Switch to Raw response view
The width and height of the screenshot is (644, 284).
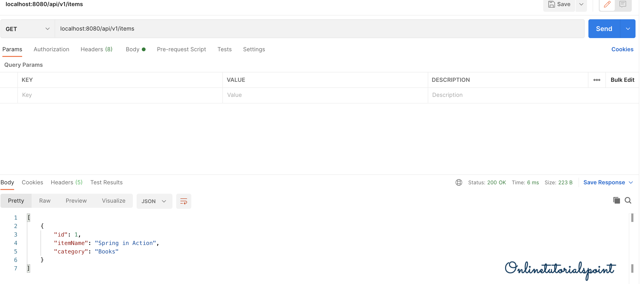coord(45,201)
